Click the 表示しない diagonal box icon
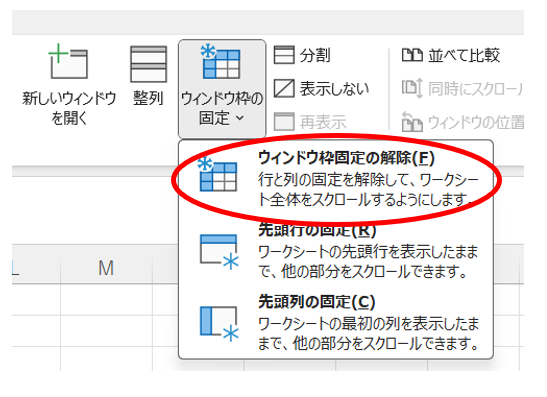 (x=284, y=89)
